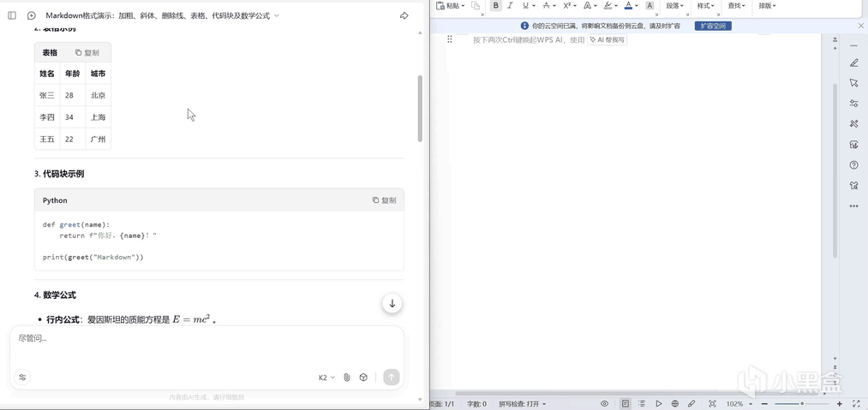The width and height of the screenshot is (868, 410).
Task: Jump to bottom with down-arrow button
Action: click(392, 303)
